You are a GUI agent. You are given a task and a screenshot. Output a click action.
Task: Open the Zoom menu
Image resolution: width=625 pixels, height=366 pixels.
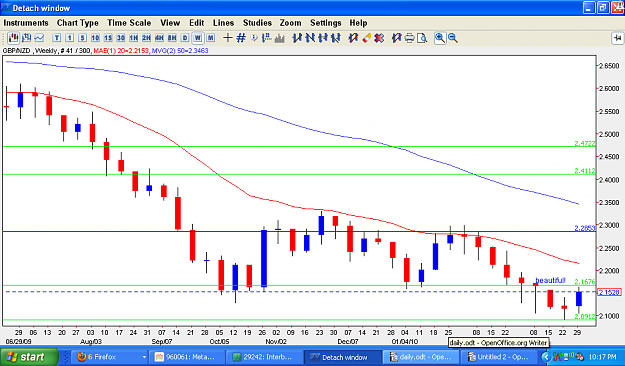click(290, 23)
